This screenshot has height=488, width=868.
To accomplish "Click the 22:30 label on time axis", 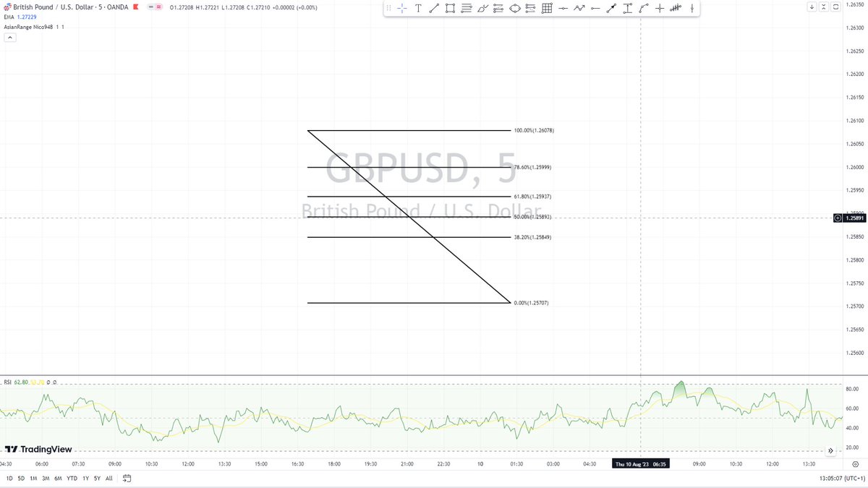I will (443, 463).
